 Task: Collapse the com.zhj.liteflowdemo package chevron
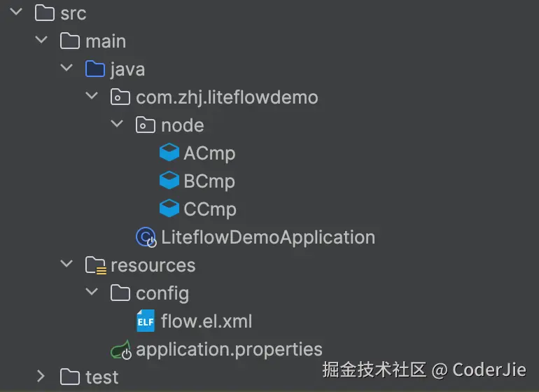pos(92,97)
